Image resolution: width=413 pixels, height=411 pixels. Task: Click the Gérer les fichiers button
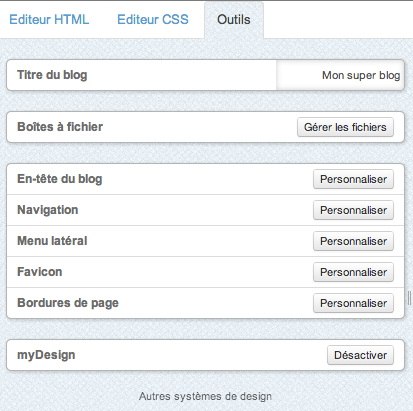(x=345, y=127)
